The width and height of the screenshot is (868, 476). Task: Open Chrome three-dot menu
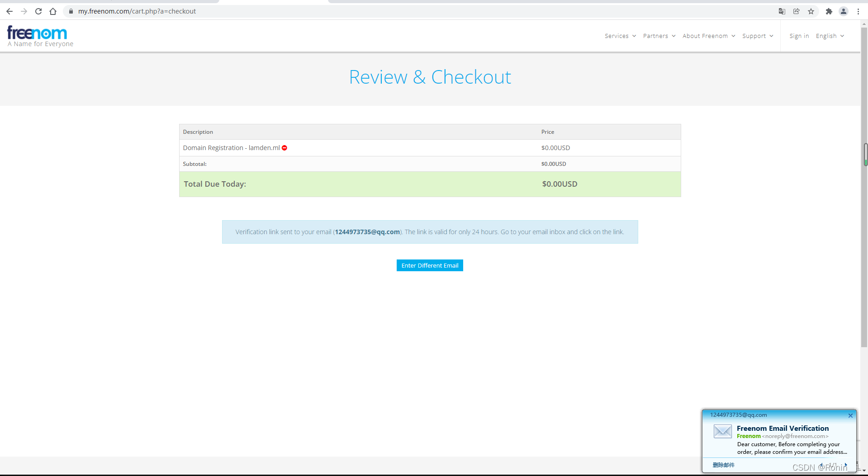[858, 11]
